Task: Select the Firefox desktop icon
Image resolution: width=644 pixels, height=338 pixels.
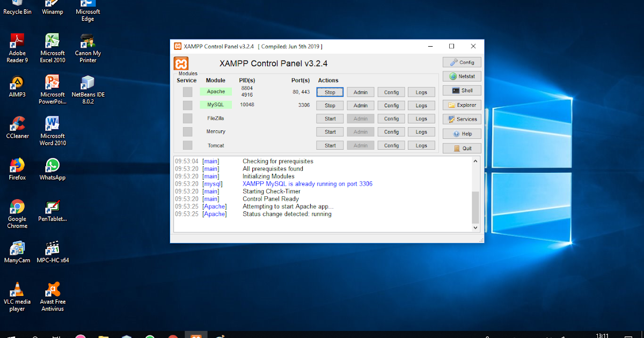Action: tap(17, 169)
